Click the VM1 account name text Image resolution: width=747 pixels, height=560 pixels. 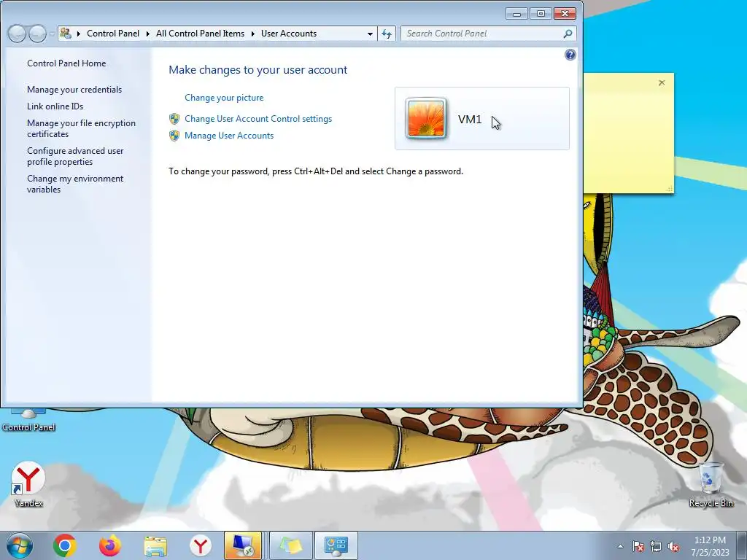[470, 119]
